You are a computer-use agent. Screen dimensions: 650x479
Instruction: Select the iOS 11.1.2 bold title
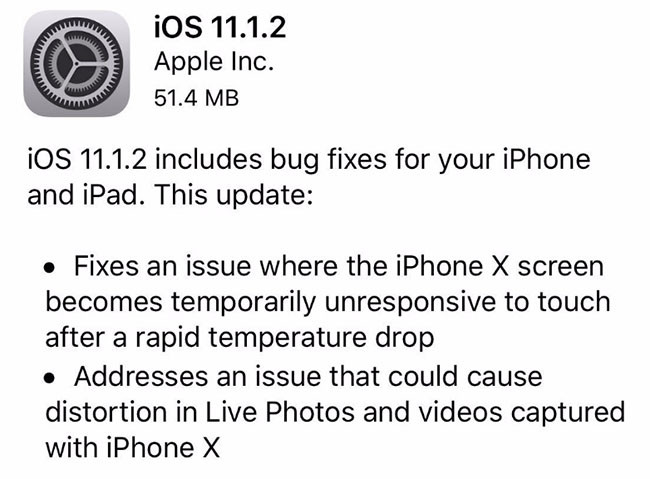click(x=220, y=27)
